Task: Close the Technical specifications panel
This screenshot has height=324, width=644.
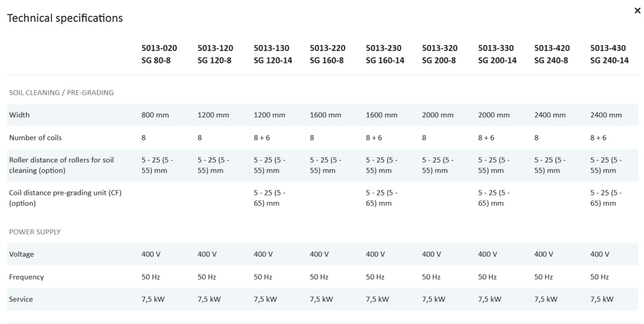Action: click(x=637, y=11)
